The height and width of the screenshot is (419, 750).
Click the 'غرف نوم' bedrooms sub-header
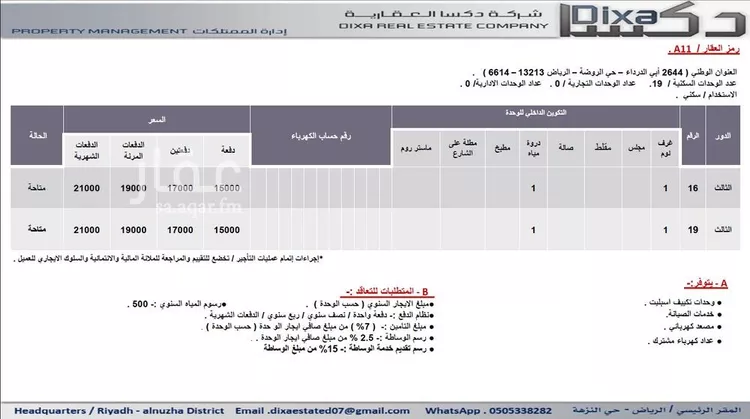tap(665, 148)
